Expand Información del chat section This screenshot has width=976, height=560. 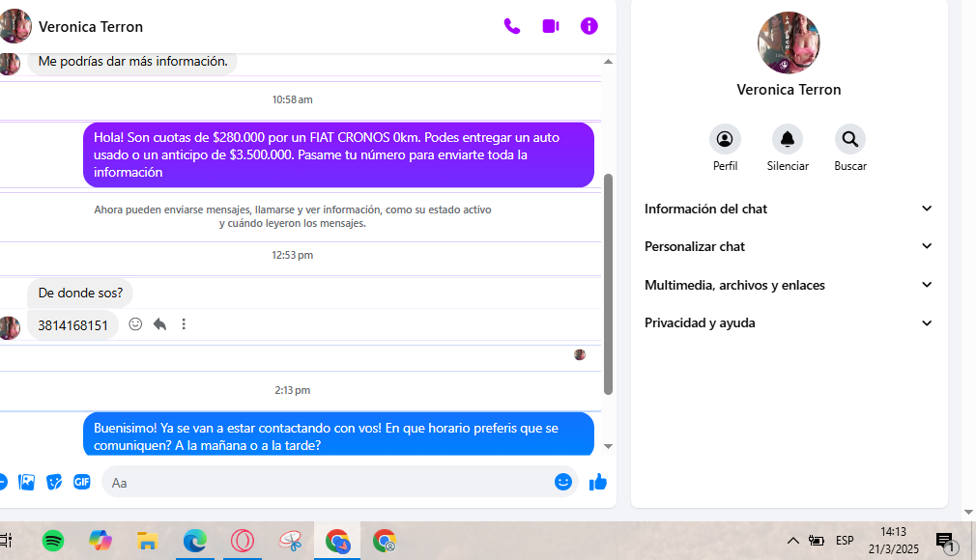(x=789, y=210)
